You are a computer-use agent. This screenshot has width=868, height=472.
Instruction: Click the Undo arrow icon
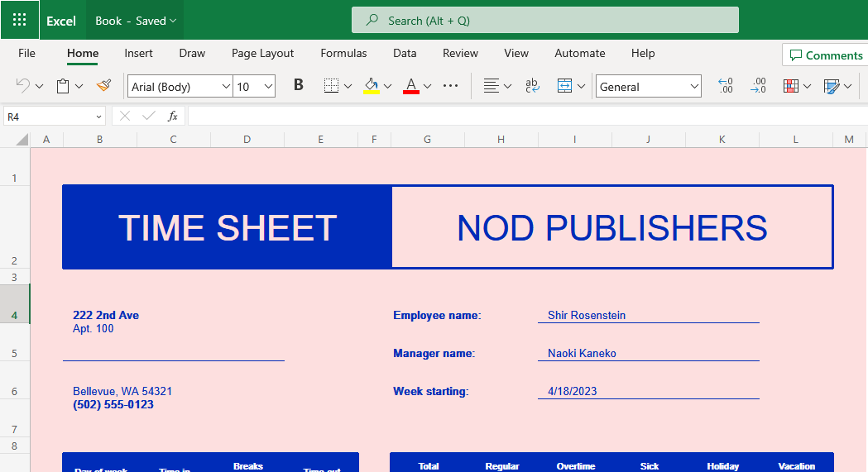[22, 86]
